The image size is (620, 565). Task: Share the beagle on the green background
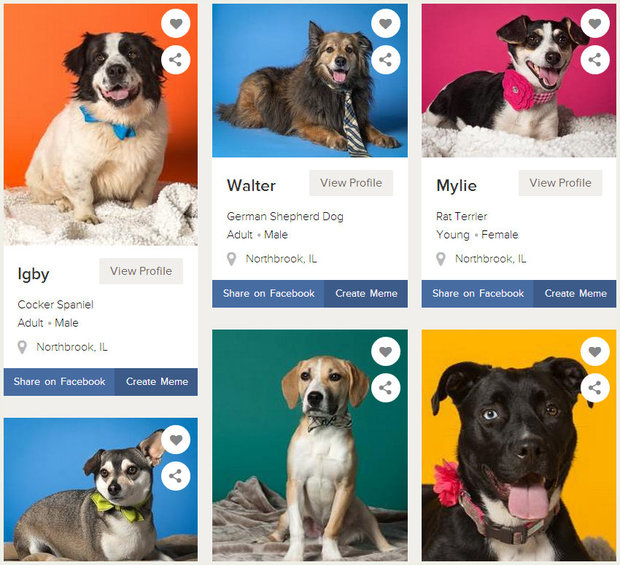386,388
